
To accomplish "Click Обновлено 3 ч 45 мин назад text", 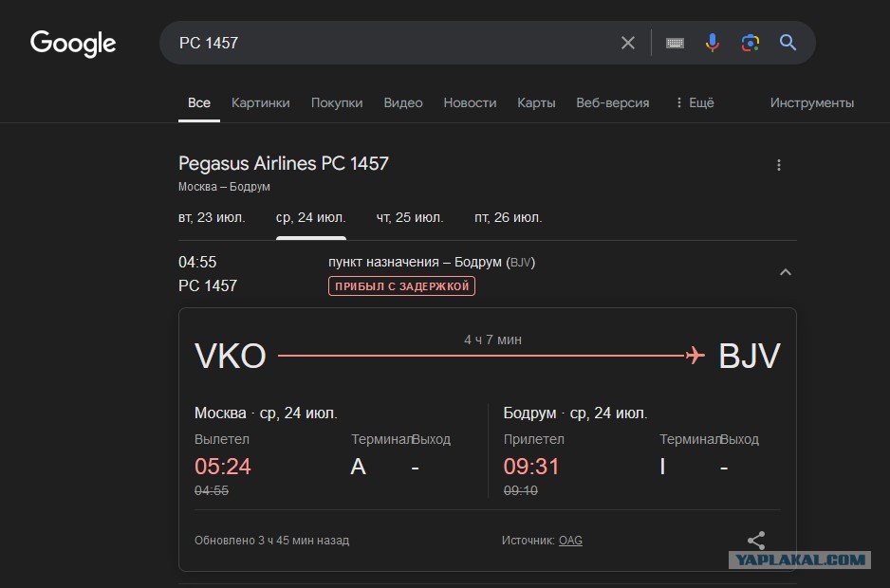I will click(272, 541).
